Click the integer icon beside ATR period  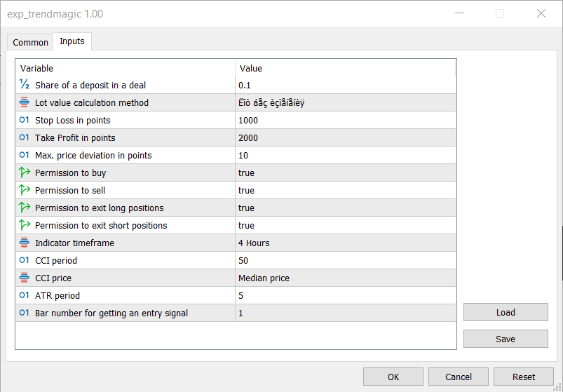coord(25,295)
